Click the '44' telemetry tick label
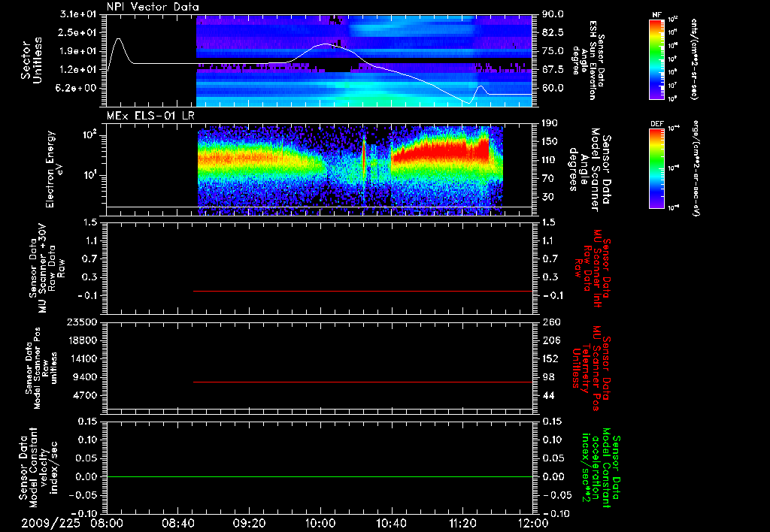 [x=548, y=395]
